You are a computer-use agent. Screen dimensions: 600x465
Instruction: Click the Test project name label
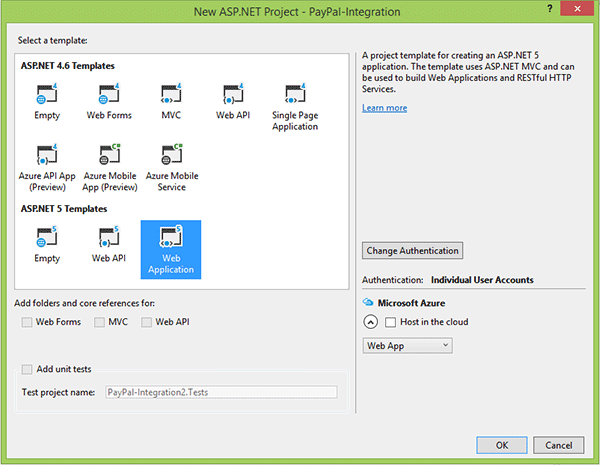(x=58, y=392)
